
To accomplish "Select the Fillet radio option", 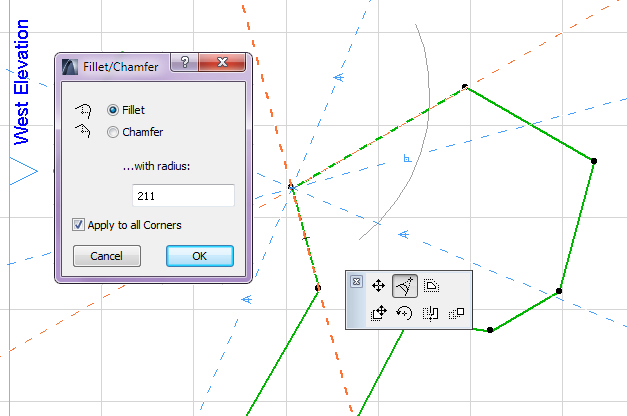I will click(113, 110).
